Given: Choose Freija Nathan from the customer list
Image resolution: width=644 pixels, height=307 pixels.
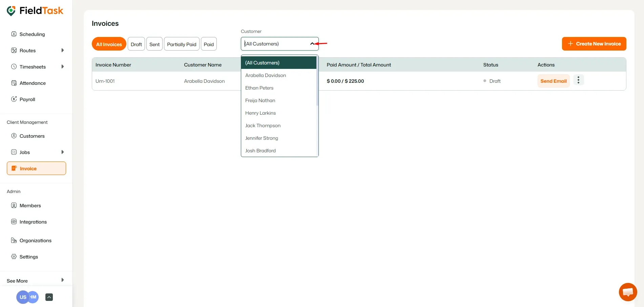Looking at the screenshot, I should pos(279,100).
